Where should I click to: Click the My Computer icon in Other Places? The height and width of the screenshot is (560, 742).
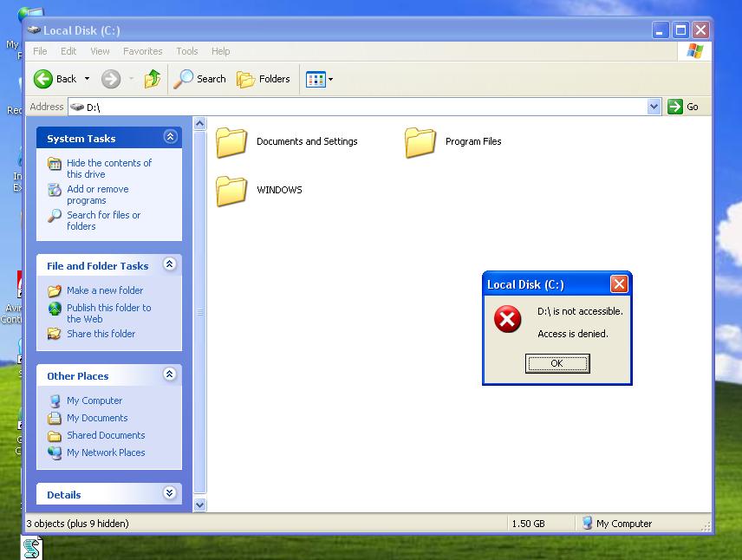(x=55, y=401)
